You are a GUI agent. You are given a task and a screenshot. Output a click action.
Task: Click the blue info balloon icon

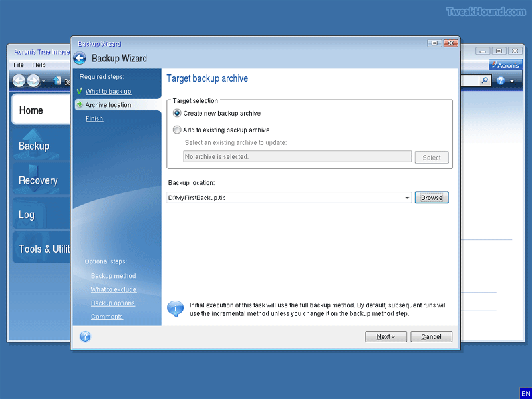coord(175,309)
